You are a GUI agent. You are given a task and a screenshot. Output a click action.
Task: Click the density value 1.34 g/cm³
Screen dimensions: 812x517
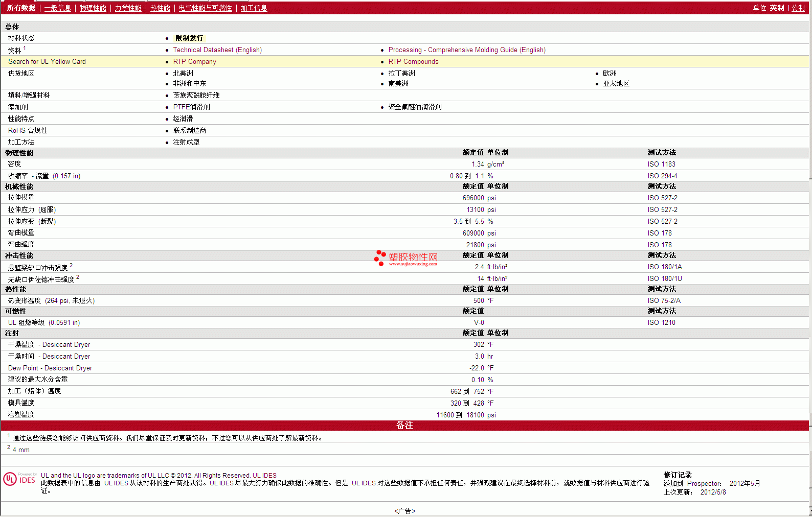pyautogui.click(x=488, y=164)
